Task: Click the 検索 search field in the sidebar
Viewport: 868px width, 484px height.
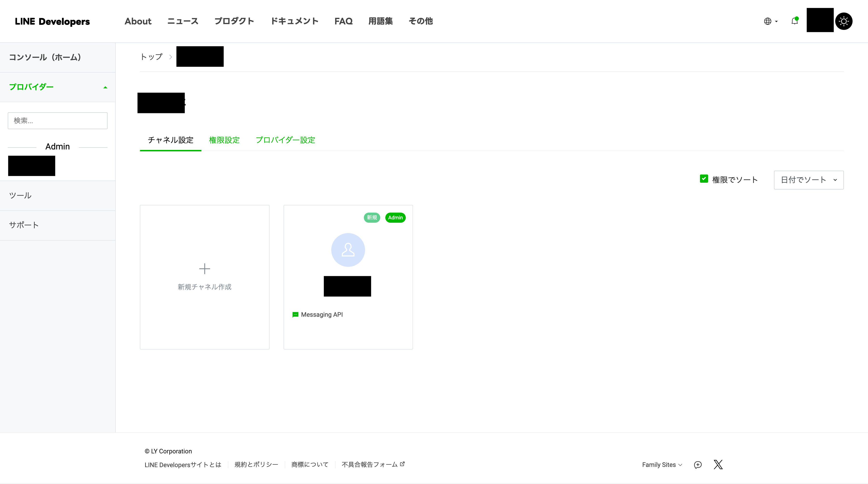Action: pos(57,120)
